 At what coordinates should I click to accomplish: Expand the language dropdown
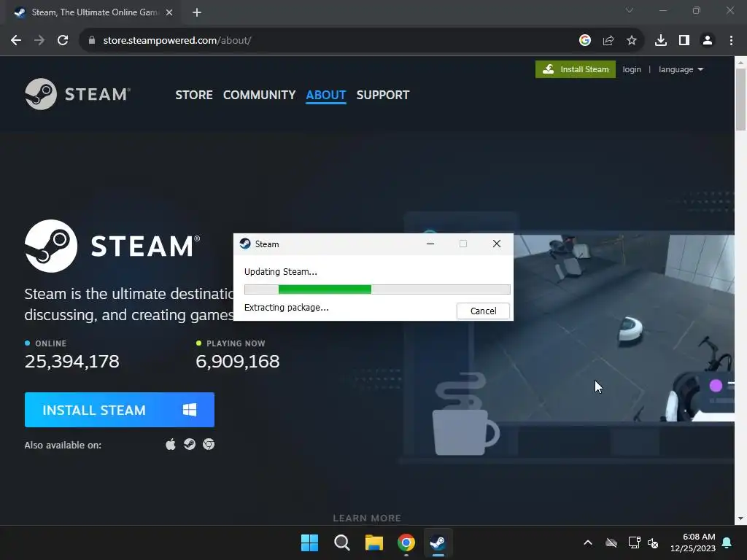(681, 69)
